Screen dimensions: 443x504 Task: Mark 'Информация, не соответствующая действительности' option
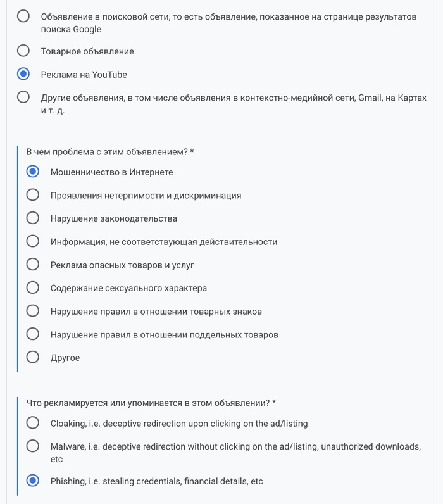33,241
